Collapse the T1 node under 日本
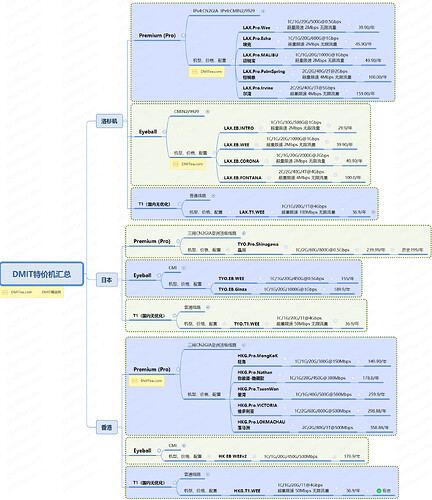This screenshot has width=432, height=500. 175,315
